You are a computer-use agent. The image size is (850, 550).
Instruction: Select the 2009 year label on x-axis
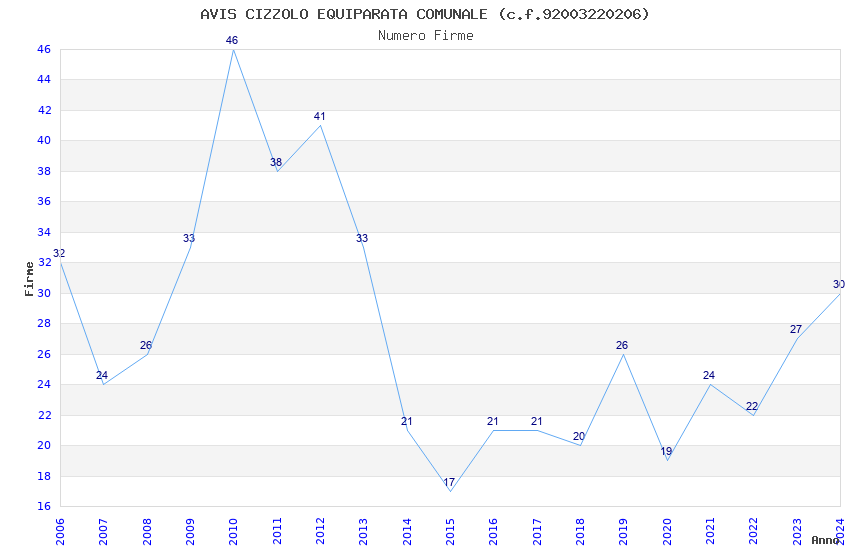click(190, 532)
